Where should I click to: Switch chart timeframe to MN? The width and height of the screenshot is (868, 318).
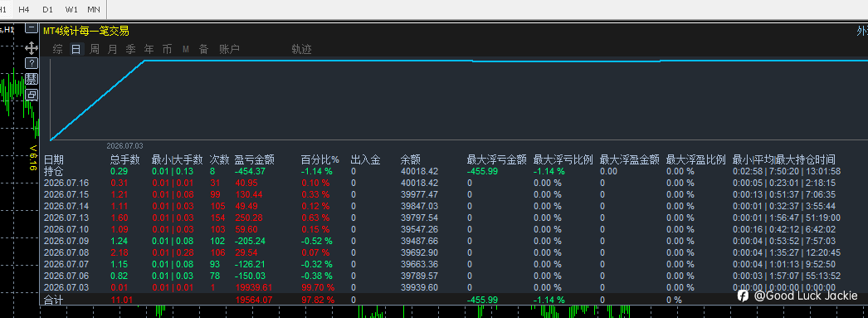[94, 10]
